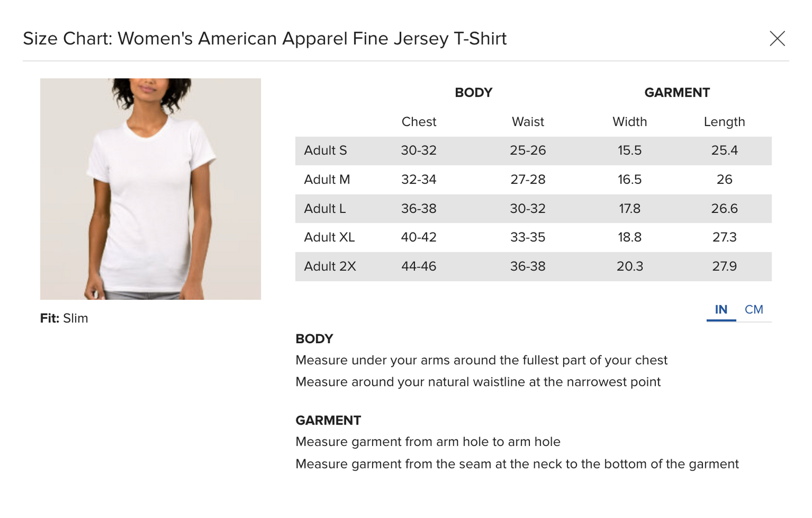Screen dimensions: 812x518
Task: Click the Width column header
Action: (x=629, y=122)
